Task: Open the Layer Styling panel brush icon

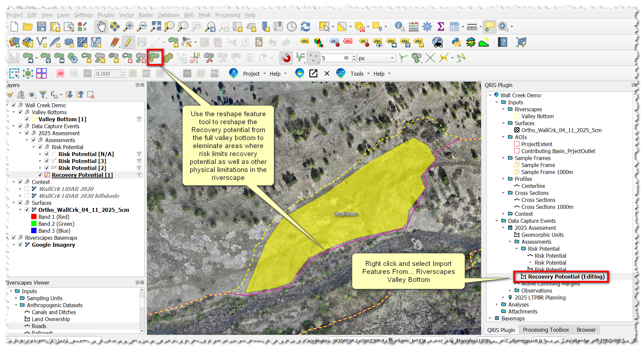Action: click(10, 95)
